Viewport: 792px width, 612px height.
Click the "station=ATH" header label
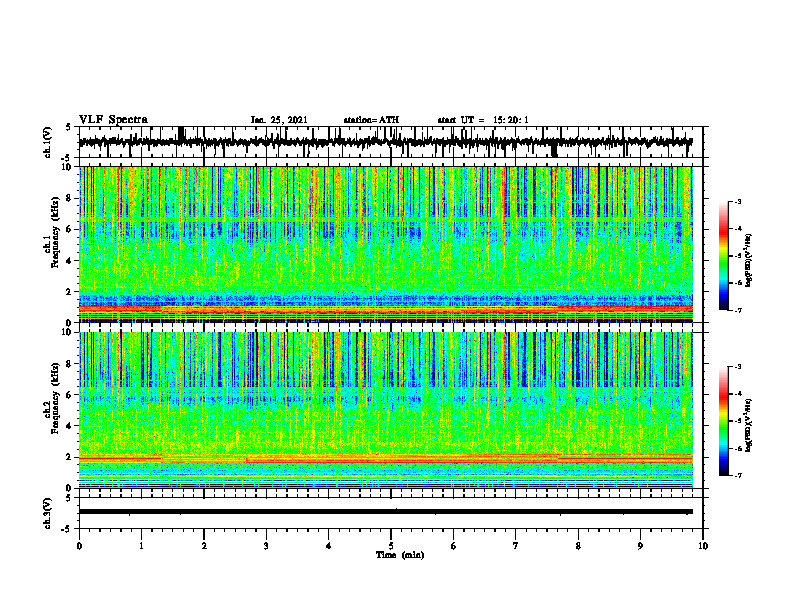pos(371,120)
